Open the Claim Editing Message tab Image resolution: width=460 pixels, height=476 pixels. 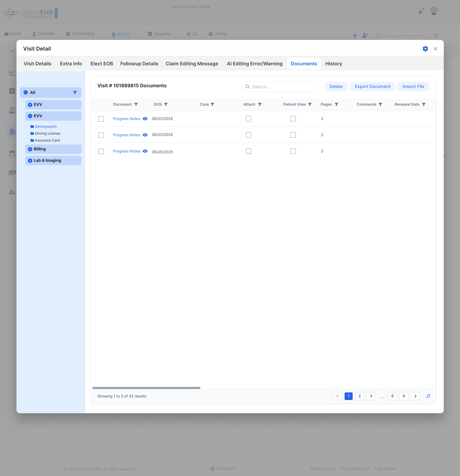tap(192, 64)
